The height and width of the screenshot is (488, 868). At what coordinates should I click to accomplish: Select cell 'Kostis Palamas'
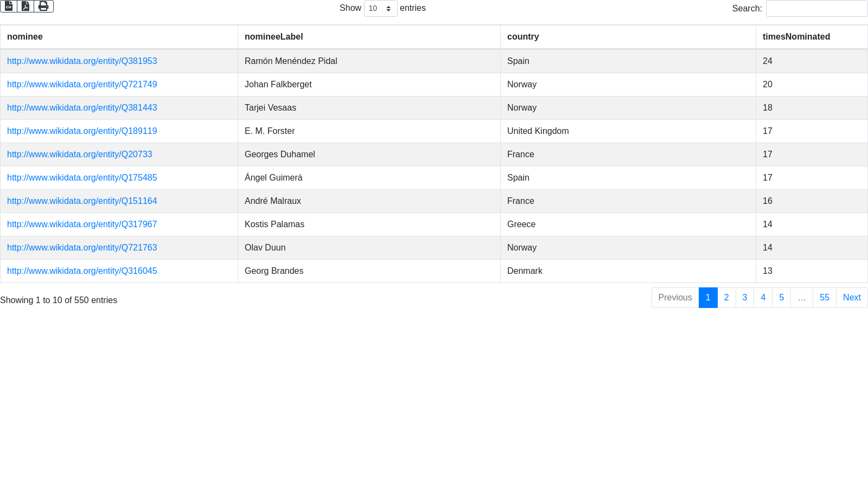(x=369, y=224)
